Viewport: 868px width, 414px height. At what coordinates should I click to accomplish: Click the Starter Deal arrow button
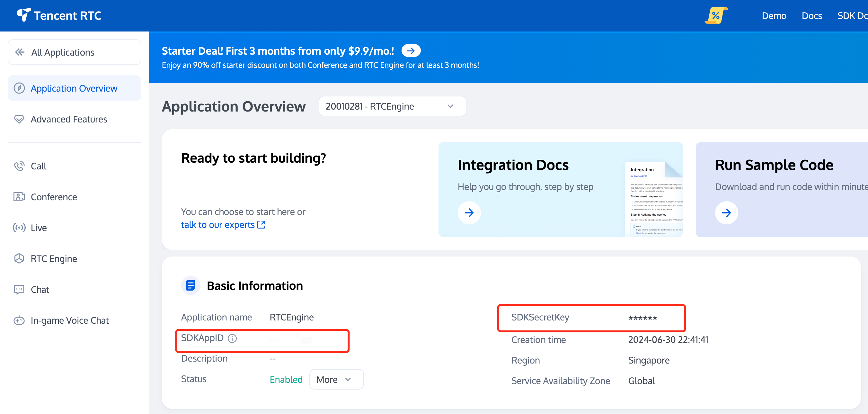[411, 51]
